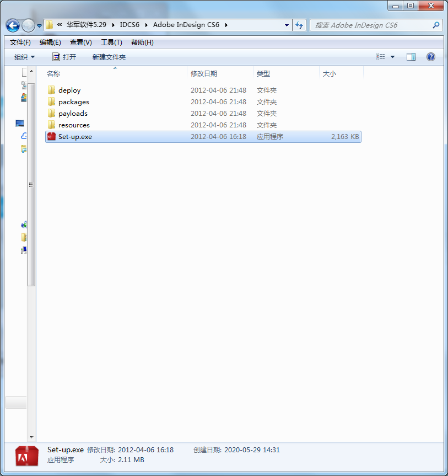Toggle the preview pane icon
The height and width of the screenshot is (476, 448).
point(411,57)
